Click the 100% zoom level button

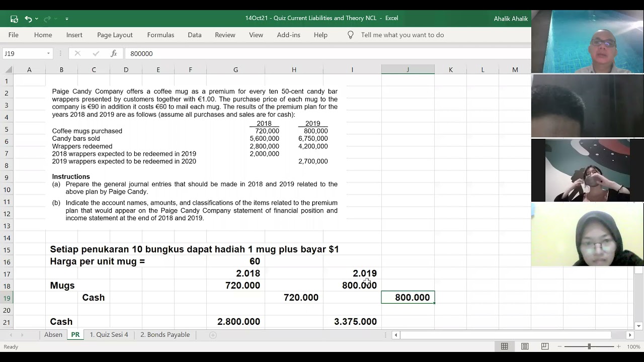(633, 346)
